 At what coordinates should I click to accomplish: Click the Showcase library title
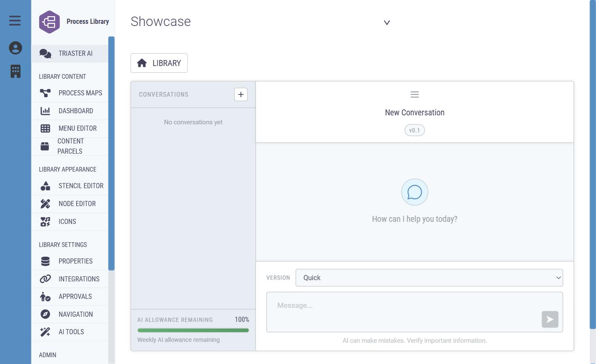click(x=160, y=21)
